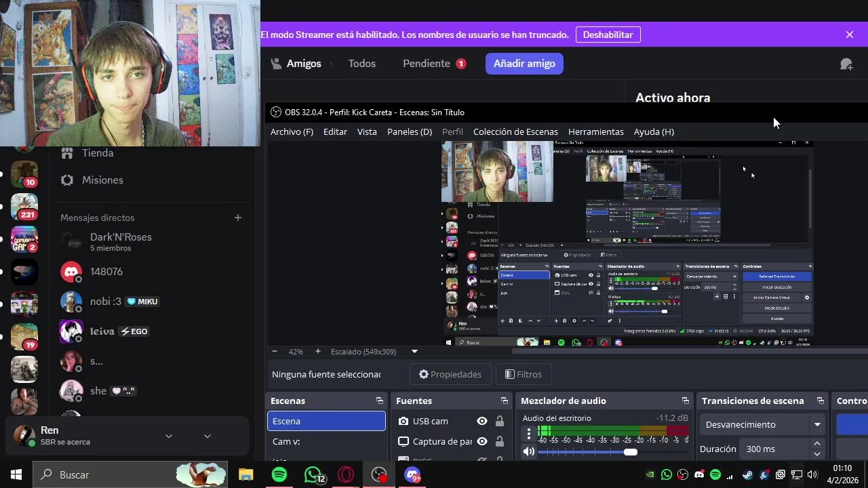The image size is (868, 488).
Task: Switch to Pendiente friends tab
Action: point(434,64)
